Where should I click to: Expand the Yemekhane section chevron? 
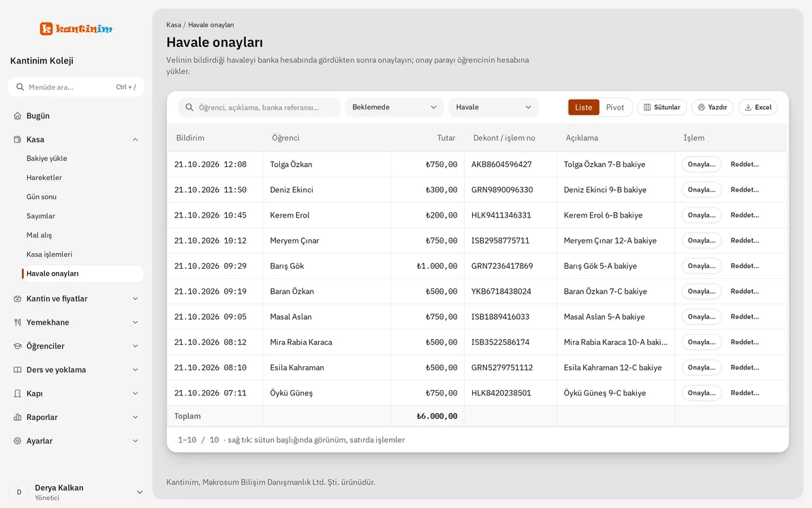click(135, 323)
